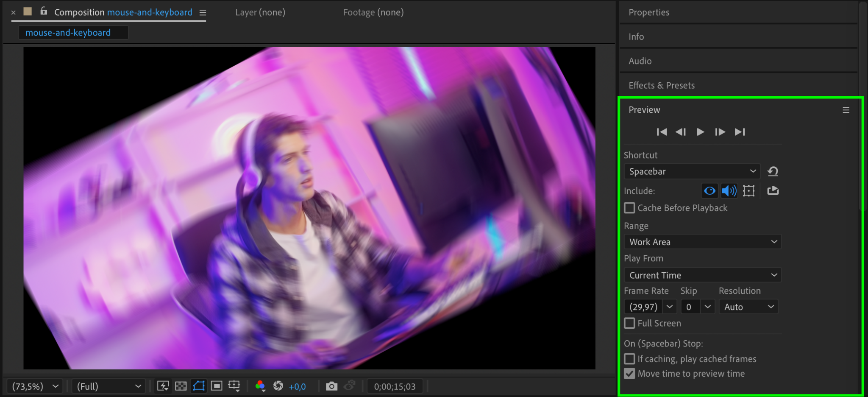The height and width of the screenshot is (397, 868).
Task: Toggle the composition viewer lock icon
Action: coord(44,11)
